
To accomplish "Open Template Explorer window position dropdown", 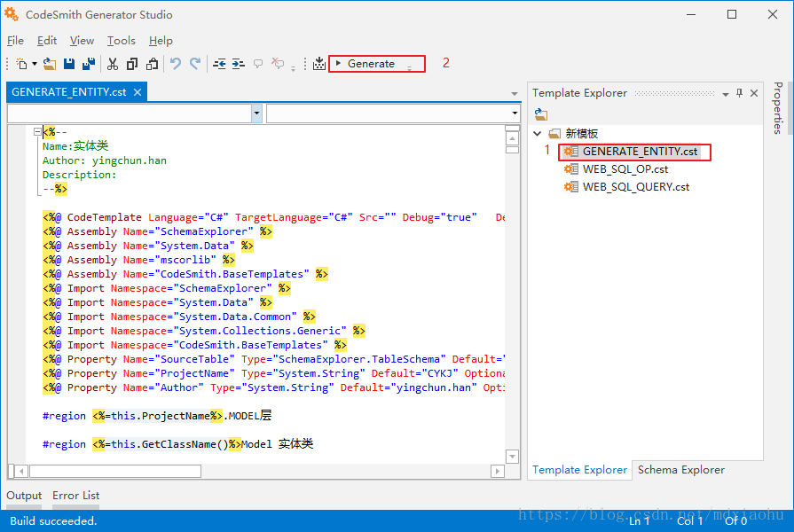I will pyautogui.click(x=725, y=94).
